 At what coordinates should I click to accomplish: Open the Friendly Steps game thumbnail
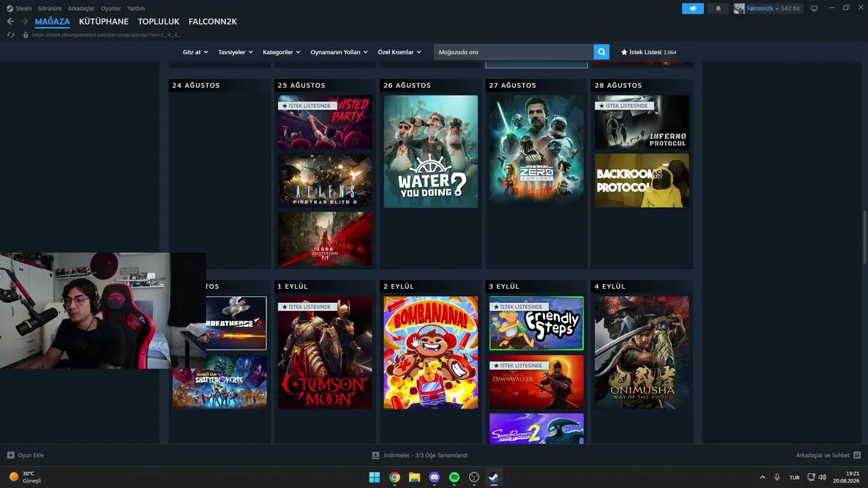[x=536, y=323]
